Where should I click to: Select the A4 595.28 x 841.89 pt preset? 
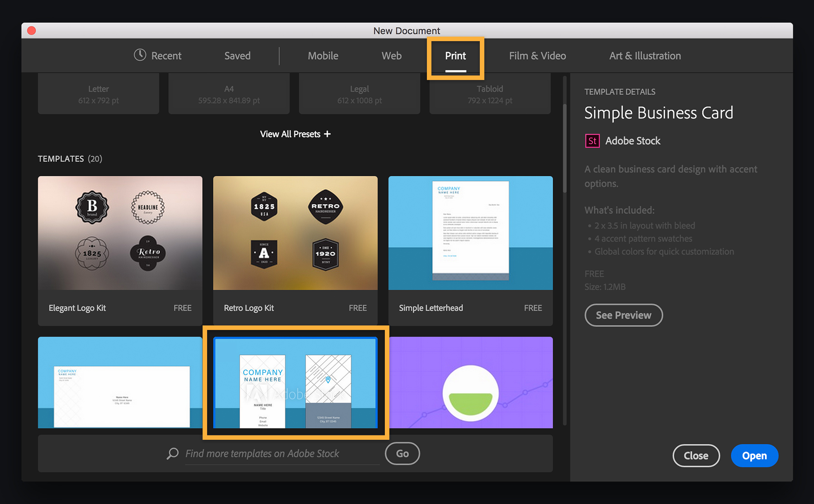[229, 94]
